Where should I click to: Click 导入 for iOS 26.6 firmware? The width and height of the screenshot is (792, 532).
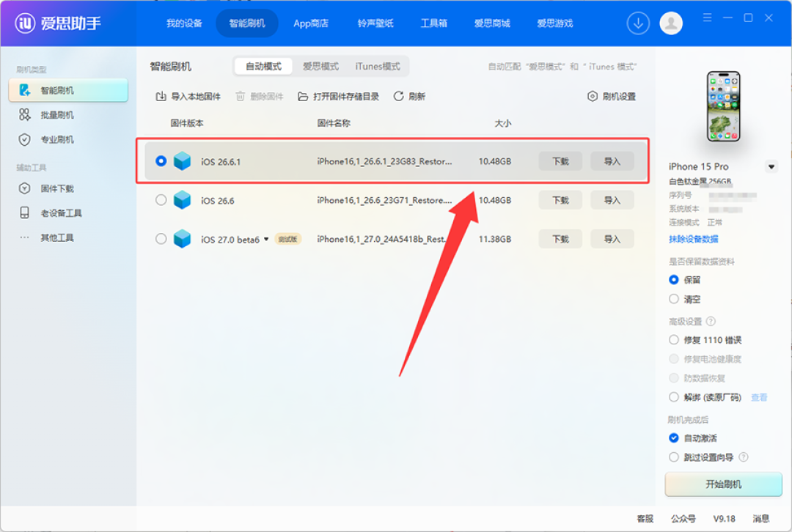pos(612,200)
